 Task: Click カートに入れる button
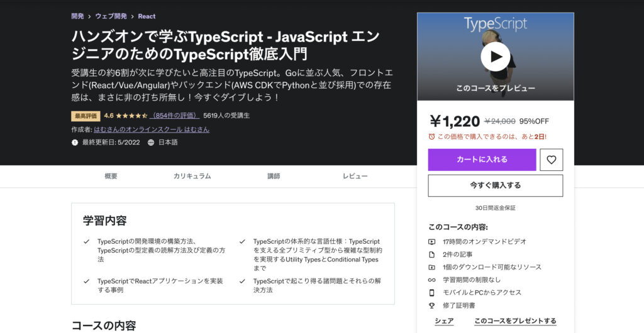482,160
